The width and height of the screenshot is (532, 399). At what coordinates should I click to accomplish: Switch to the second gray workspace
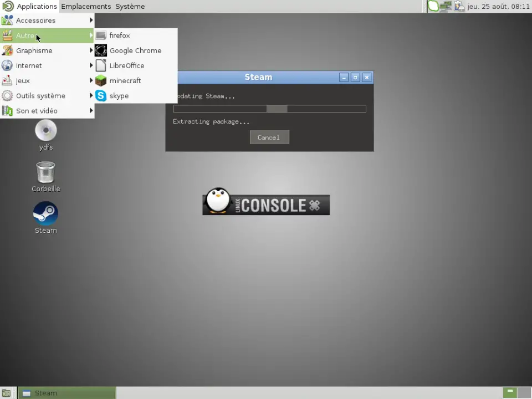(524, 393)
